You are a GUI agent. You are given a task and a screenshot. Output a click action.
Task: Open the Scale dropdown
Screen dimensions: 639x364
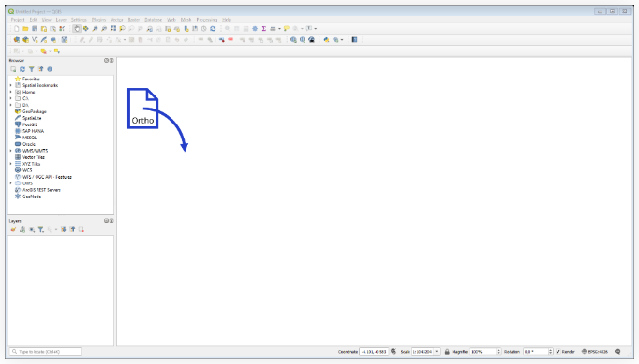coord(437,352)
